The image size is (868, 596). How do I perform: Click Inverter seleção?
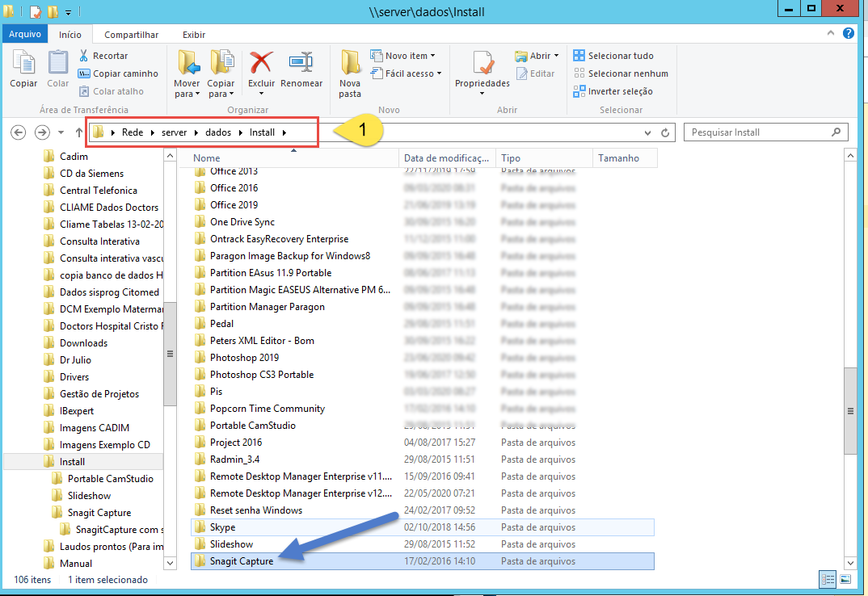(613, 91)
